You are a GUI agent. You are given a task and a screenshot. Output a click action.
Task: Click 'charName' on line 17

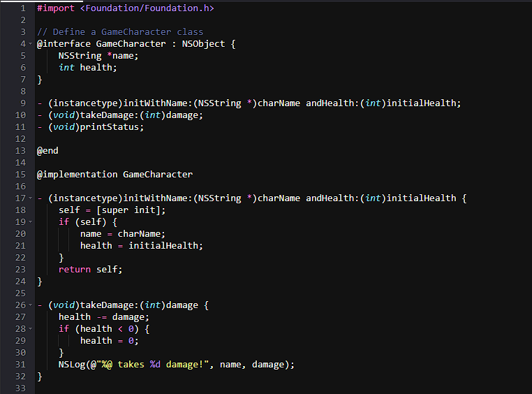point(279,198)
